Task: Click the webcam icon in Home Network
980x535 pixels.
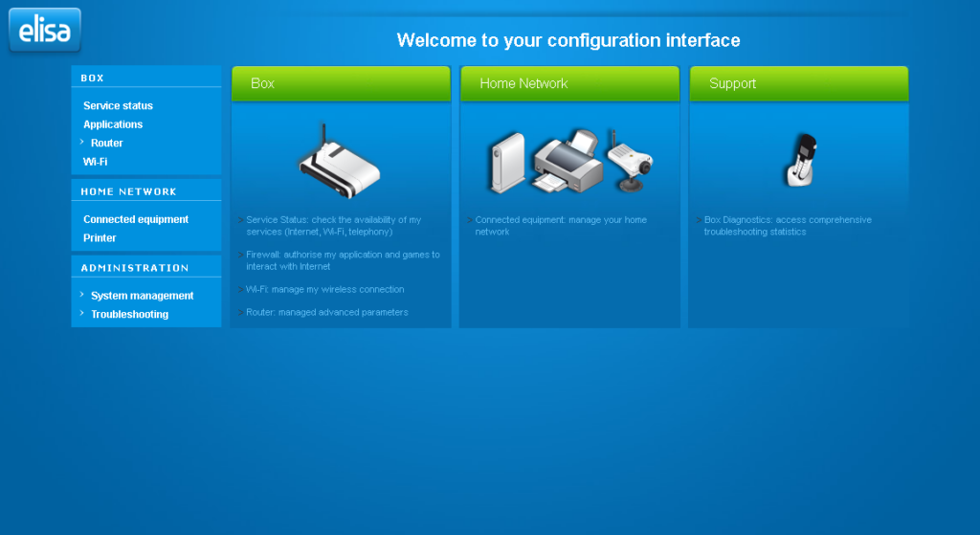Action: click(631, 158)
